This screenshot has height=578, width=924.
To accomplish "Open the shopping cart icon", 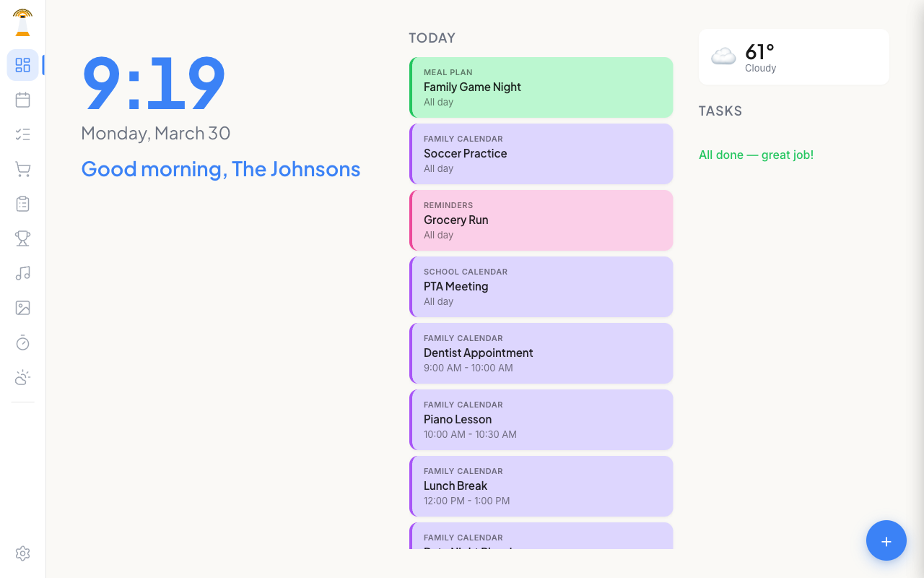I will [x=22, y=169].
